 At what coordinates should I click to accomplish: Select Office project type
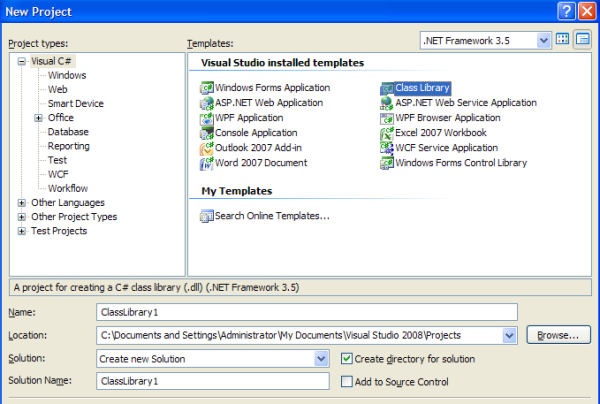[60, 118]
